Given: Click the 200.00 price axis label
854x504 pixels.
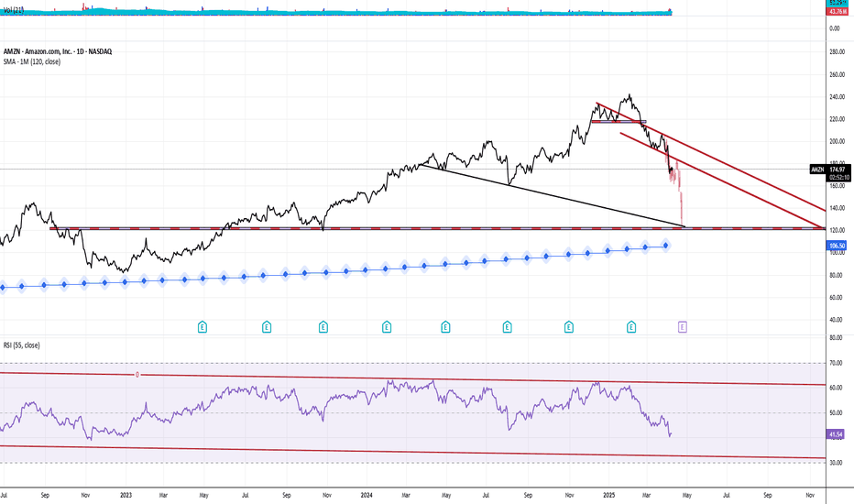Looking at the screenshot, I should (x=838, y=141).
